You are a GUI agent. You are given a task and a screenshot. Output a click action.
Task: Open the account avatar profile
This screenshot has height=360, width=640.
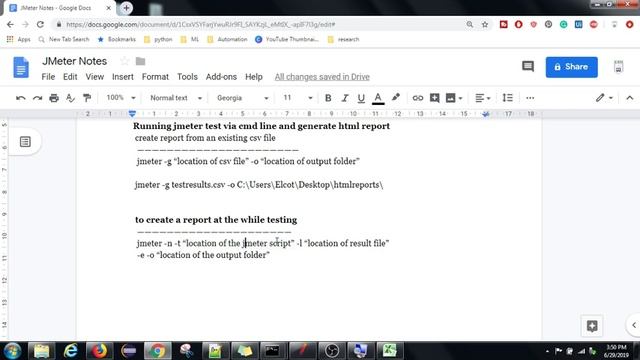pos(618,67)
